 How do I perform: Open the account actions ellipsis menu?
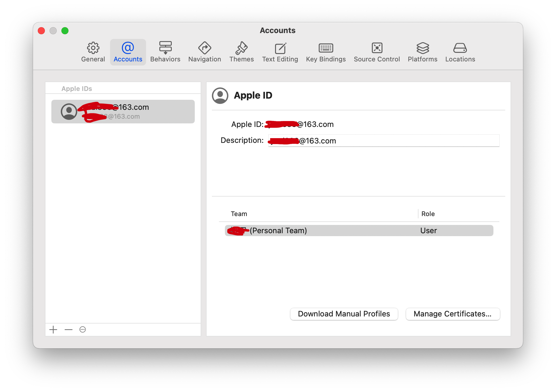point(83,329)
